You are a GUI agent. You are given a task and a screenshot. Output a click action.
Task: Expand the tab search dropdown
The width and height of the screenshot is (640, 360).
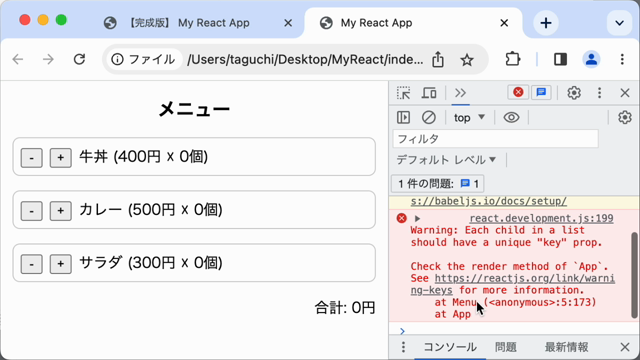click(x=619, y=23)
